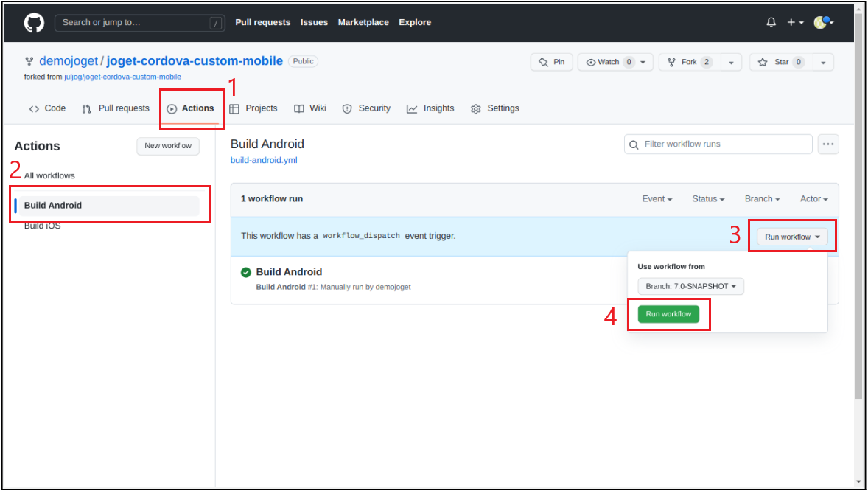The width and height of the screenshot is (868, 491).
Task: Open the Event filter dropdown
Action: 657,199
